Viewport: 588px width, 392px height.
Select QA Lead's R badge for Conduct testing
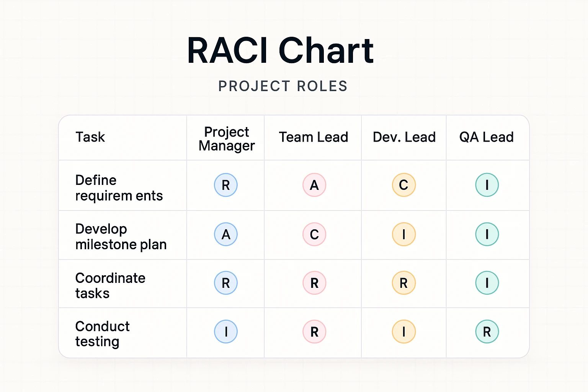point(487,332)
